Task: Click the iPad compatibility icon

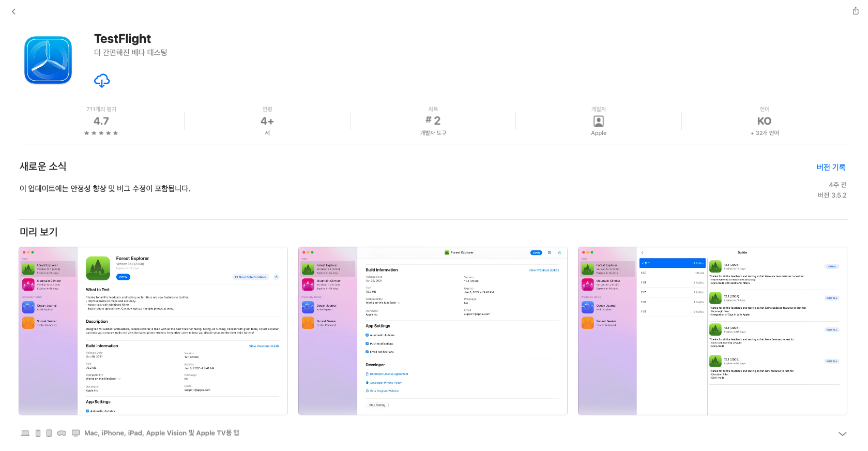Action: [49, 433]
